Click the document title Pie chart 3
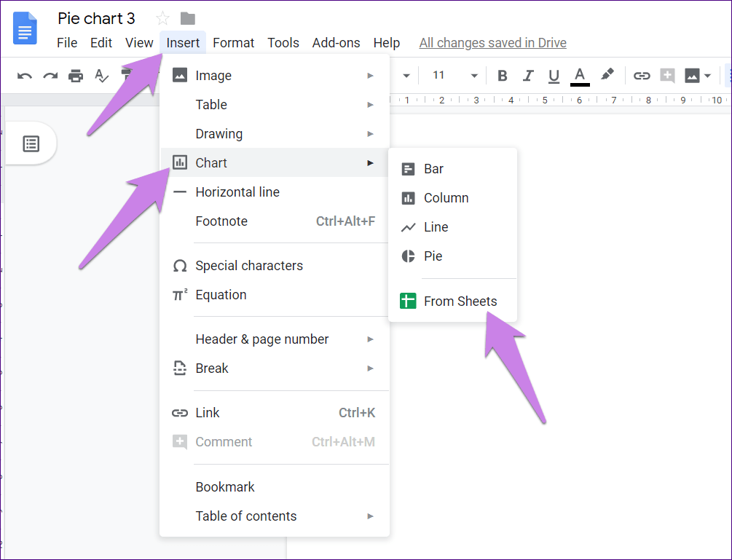 (96, 19)
